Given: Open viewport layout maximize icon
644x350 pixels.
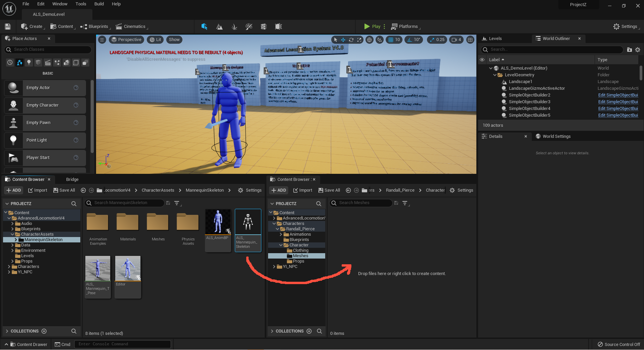Looking at the screenshot, I should pyautogui.click(x=470, y=40).
